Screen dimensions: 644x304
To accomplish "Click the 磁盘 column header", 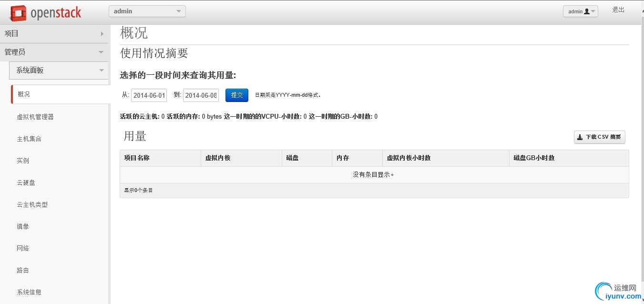I will 307,158.
